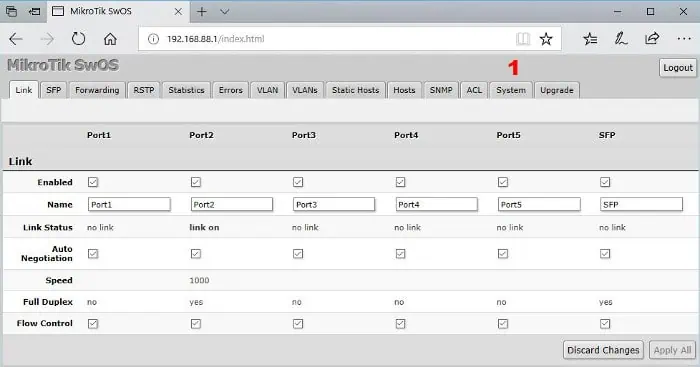Open the ACL tab
This screenshot has height=367, width=700.
coord(474,90)
